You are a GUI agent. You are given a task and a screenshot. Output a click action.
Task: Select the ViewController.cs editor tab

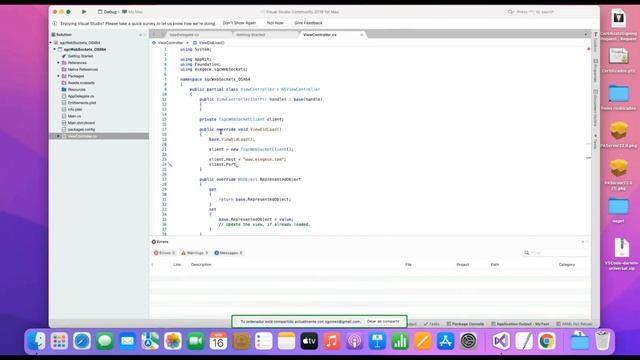tap(320, 35)
